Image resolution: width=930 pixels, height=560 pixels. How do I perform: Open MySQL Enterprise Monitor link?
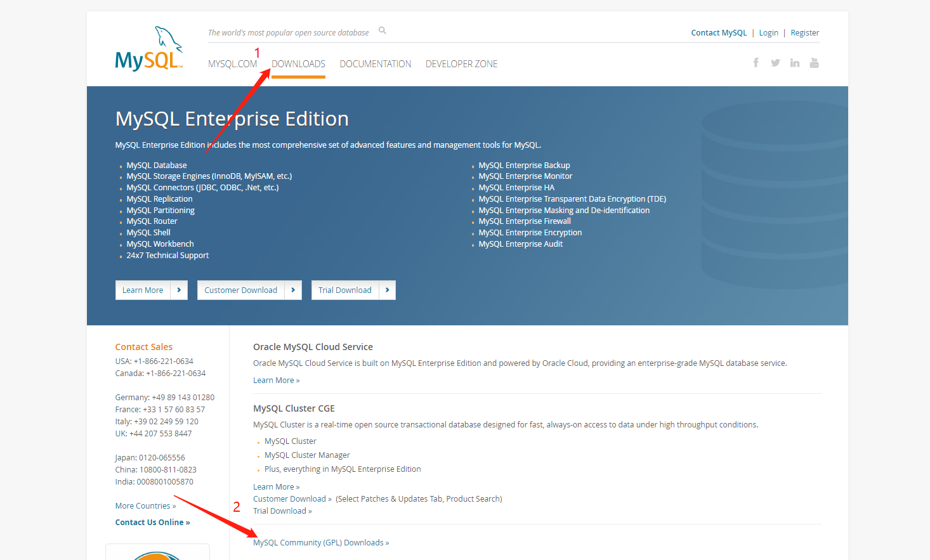pyautogui.click(x=525, y=176)
